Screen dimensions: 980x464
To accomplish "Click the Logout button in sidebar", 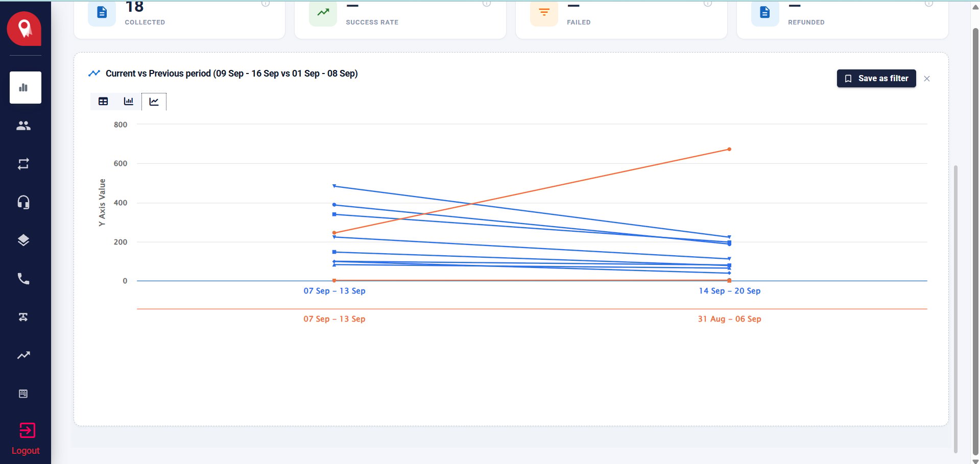I will point(26,439).
